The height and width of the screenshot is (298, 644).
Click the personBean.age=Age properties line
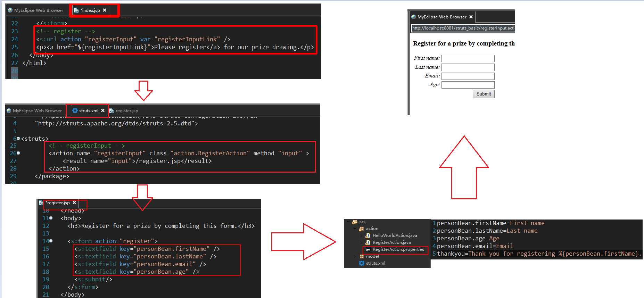click(x=468, y=238)
